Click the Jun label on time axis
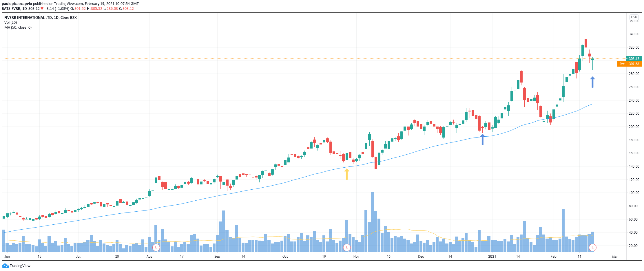644x271 pixels. 7,257
